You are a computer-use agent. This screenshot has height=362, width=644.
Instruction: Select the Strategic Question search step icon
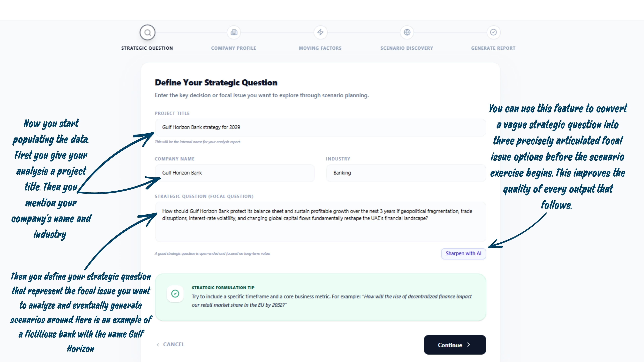pos(148,33)
